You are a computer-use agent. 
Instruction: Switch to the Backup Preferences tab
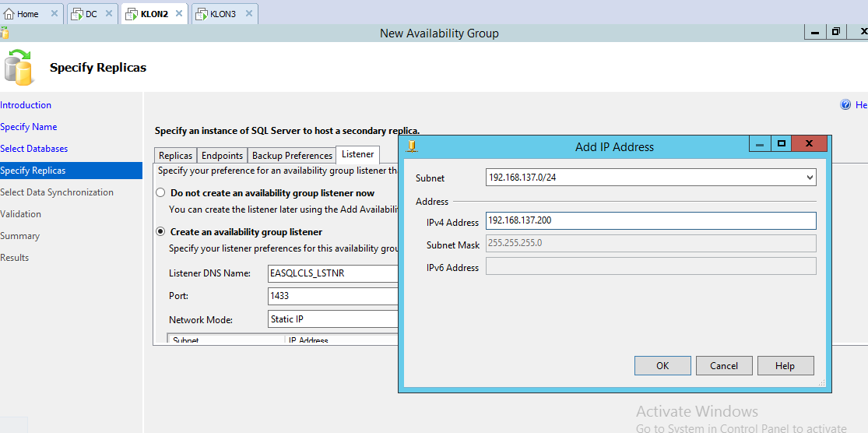coord(292,156)
